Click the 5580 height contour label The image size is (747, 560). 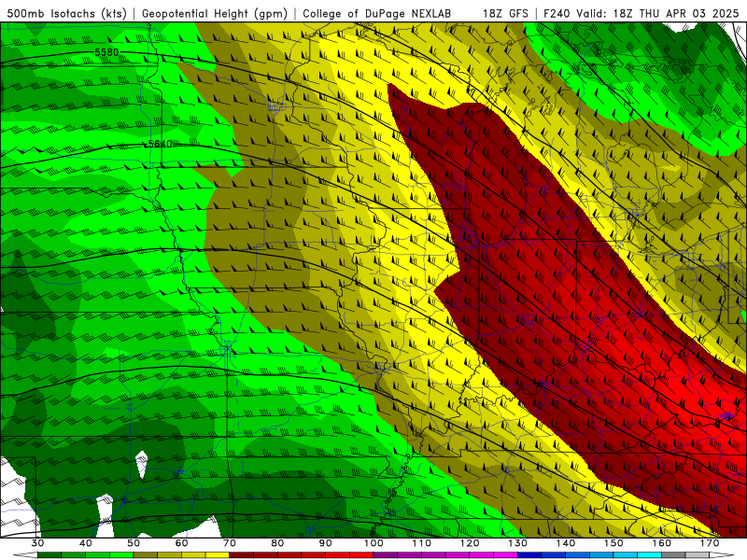tap(106, 52)
